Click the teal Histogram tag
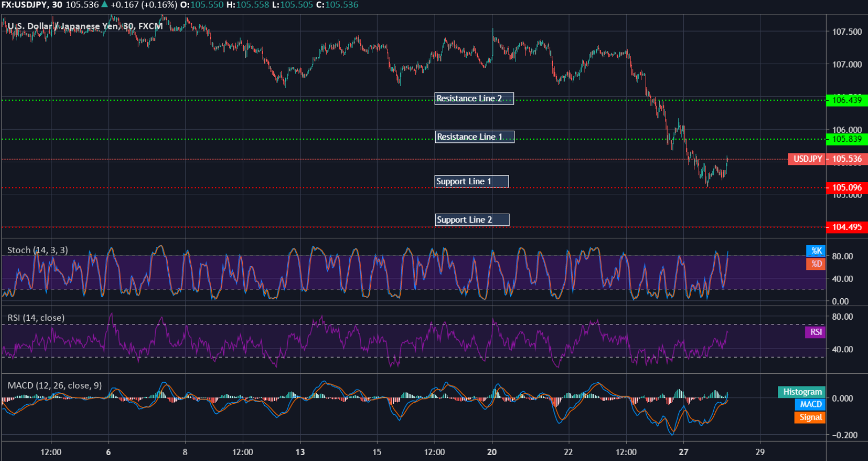Screen dimensions: 868x461 coord(802,392)
